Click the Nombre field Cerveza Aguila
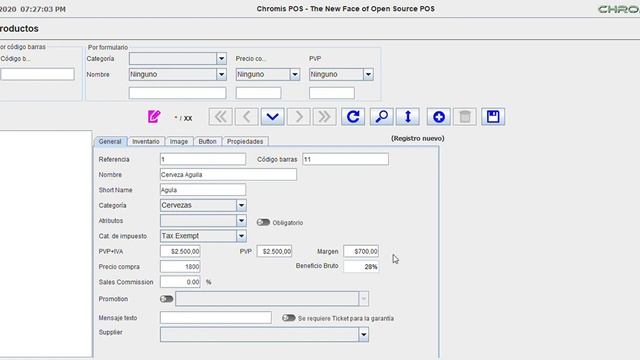Screen dimensions: 640x360 click(x=228, y=175)
